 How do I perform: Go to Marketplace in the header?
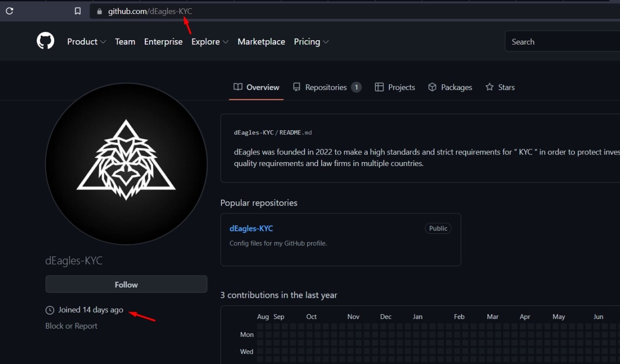click(x=261, y=42)
